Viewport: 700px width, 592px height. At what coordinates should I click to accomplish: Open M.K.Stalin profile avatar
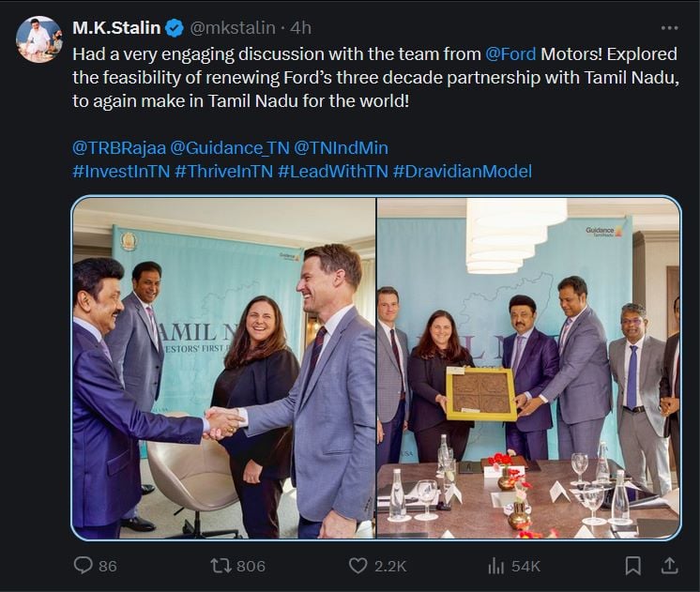point(39,40)
